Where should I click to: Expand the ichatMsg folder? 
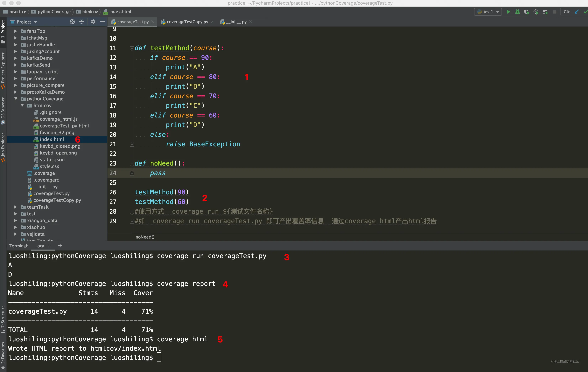[15, 38]
